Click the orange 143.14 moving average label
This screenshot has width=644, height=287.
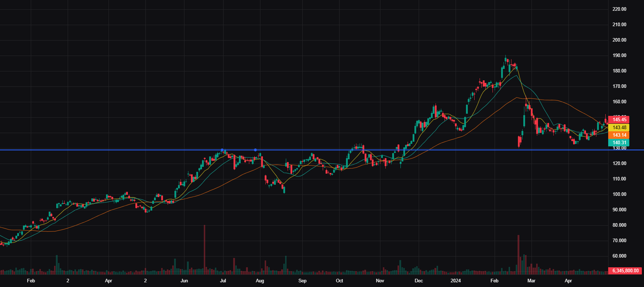point(619,135)
